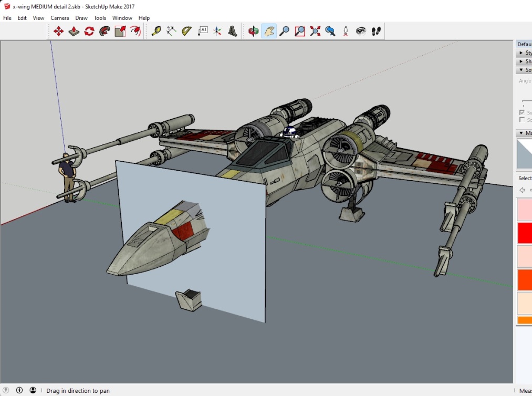Open the View menu

(x=38, y=18)
